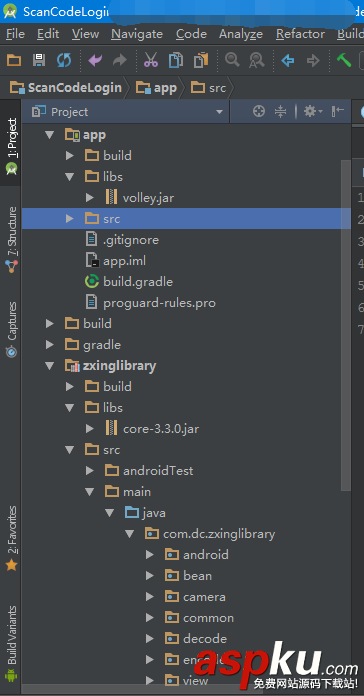The width and height of the screenshot is (364, 696).
Task: Click the Scroll from Source target icon
Action: pos(258,111)
